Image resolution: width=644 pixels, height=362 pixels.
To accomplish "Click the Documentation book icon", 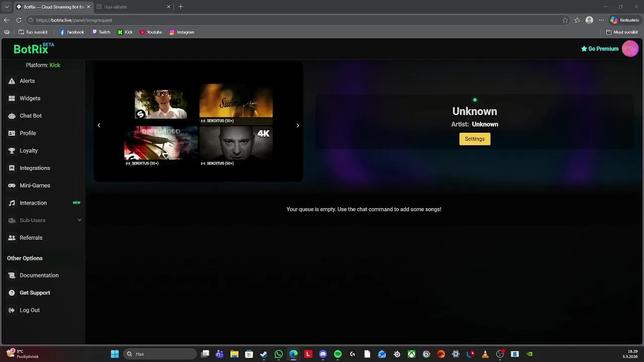I will [12, 276].
